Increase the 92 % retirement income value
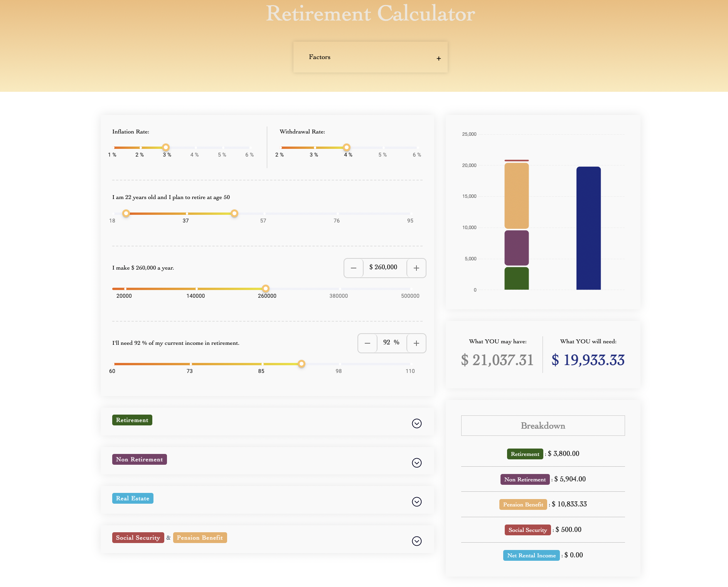The height and width of the screenshot is (587, 728). pyautogui.click(x=416, y=343)
